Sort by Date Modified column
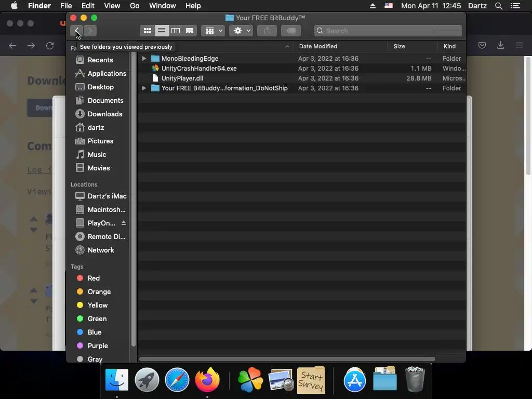 tap(318, 46)
